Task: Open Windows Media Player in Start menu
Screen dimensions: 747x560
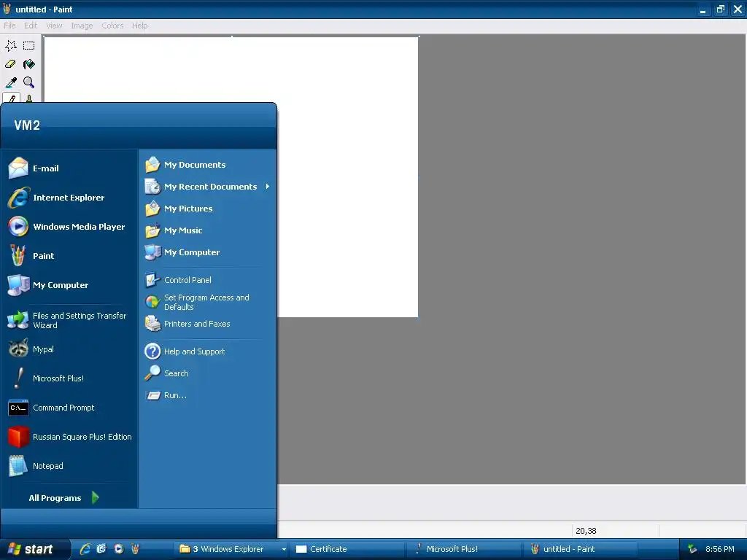Action: tap(69, 227)
